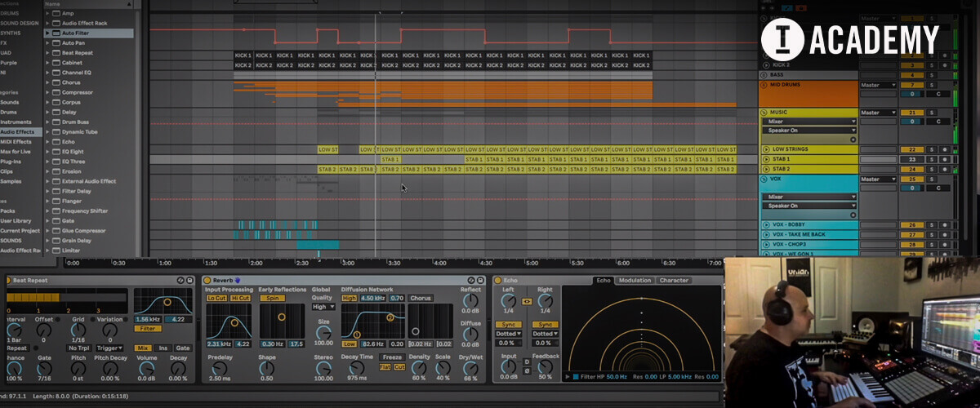Switch to Echo tab in Echo device
Viewport: 980px width, 408px height.
(604, 281)
